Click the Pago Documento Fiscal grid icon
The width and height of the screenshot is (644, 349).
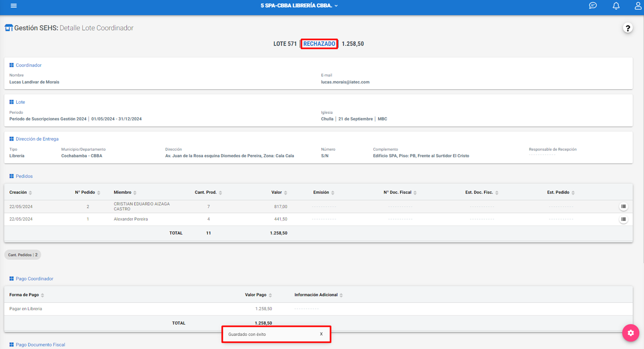point(11,345)
